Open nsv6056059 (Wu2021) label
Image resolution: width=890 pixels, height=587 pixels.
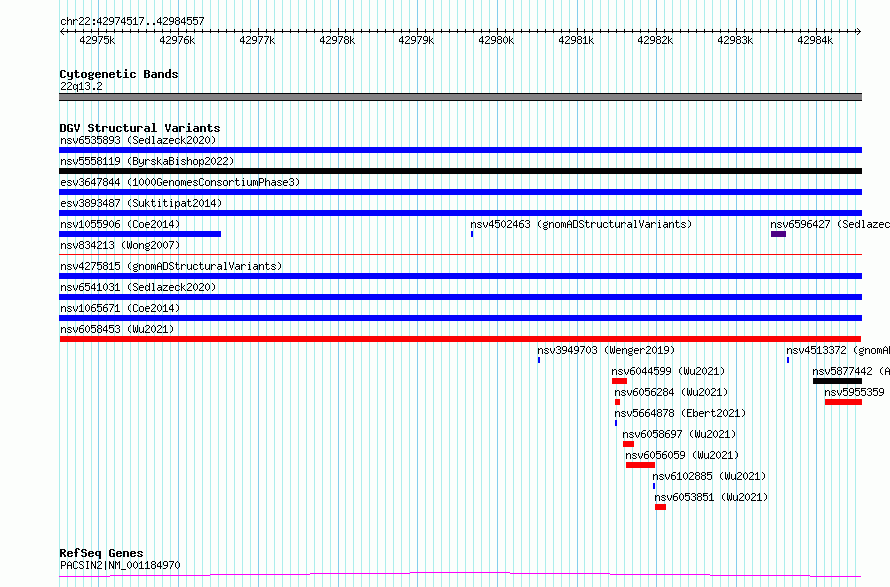[x=682, y=455]
